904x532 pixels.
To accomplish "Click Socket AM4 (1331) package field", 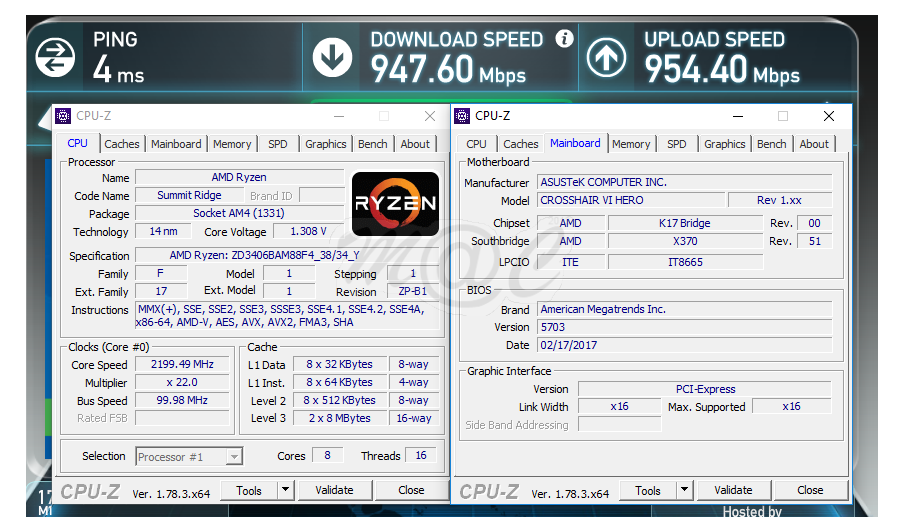I will tap(239, 213).
